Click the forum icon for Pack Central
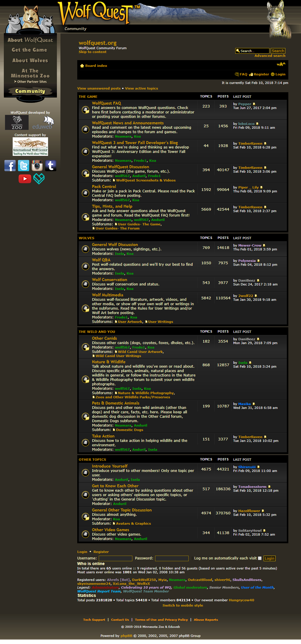 (x=85, y=193)
